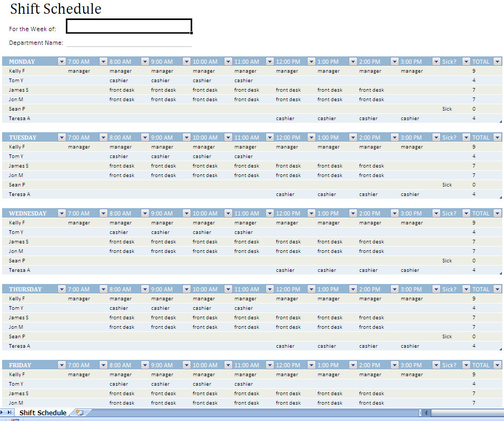The width and height of the screenshot is (504, 421).
Task: Click the last sheet navigation arrow
Action: point(10,413)
